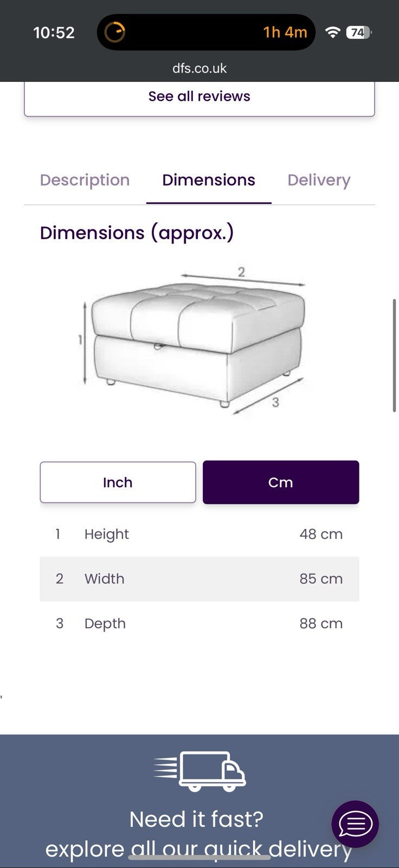The height and width of the screenshot is (868, 399).
Task: Click the page scrollbar thumb
Action: pyautogui.click(x=395, y=355)
